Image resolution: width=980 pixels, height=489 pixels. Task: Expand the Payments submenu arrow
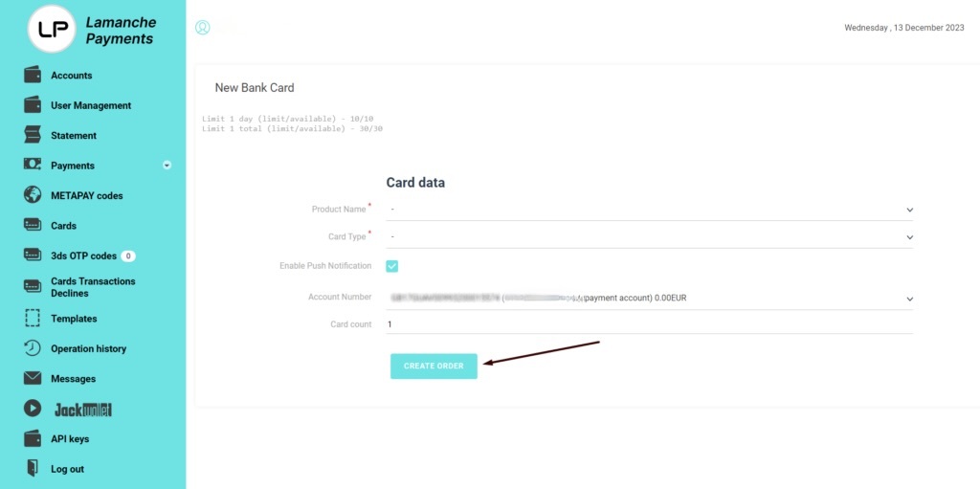coord(167,166)
